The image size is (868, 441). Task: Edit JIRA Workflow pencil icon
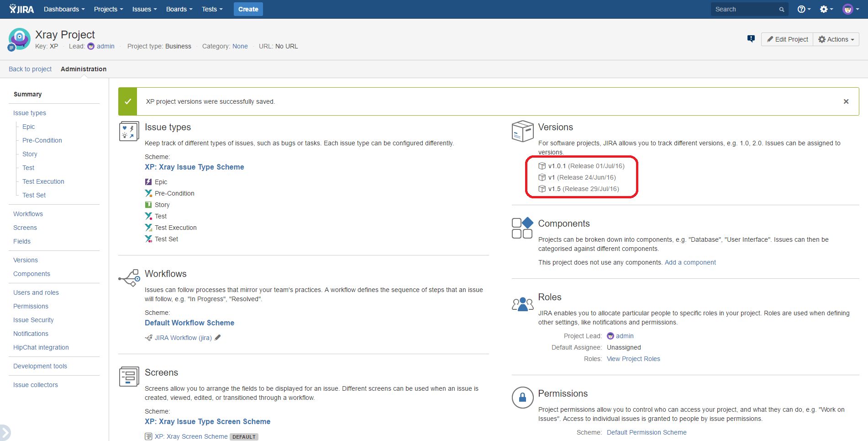(x=218, y=338)
